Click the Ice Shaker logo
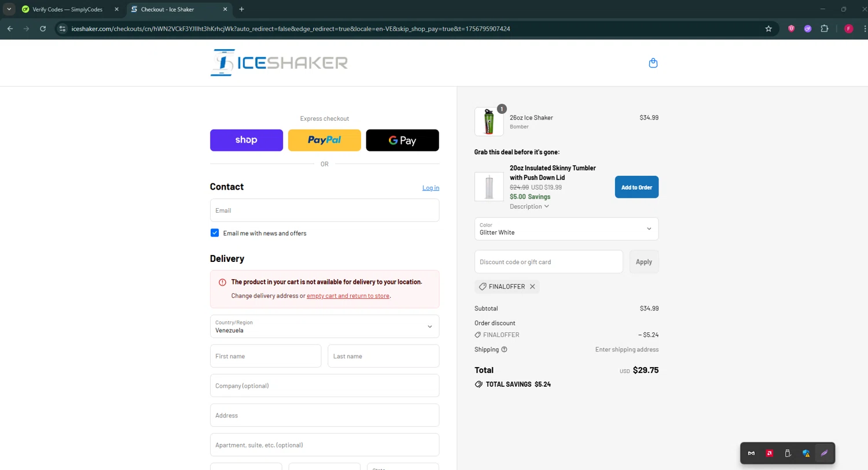Viewport: 868px width, 470px height. coord(279,62)
